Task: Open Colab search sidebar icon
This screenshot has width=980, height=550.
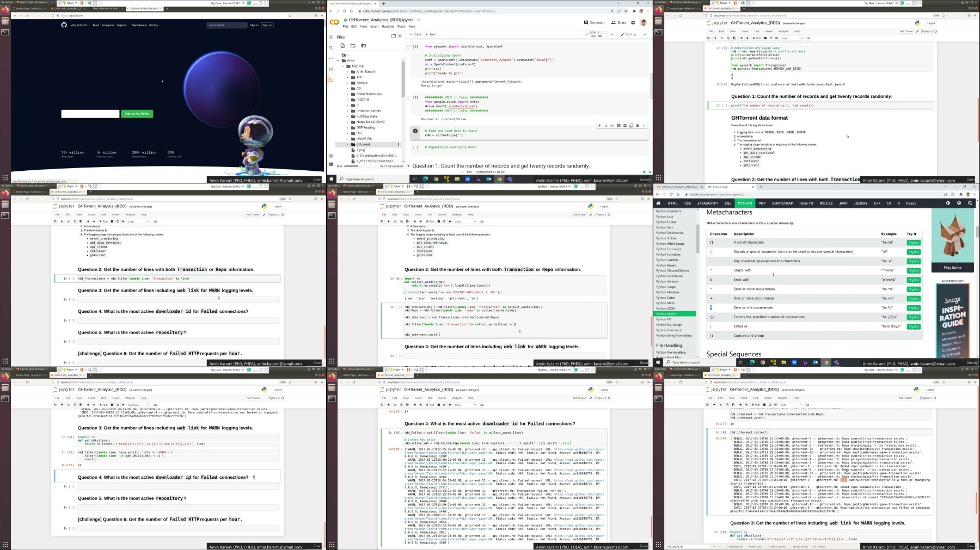Action: (331, 48)
